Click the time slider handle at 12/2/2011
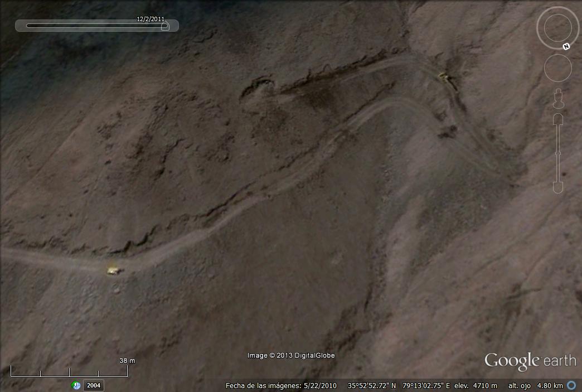This screenshot has height=392, width=582. [x=165, y=26]
